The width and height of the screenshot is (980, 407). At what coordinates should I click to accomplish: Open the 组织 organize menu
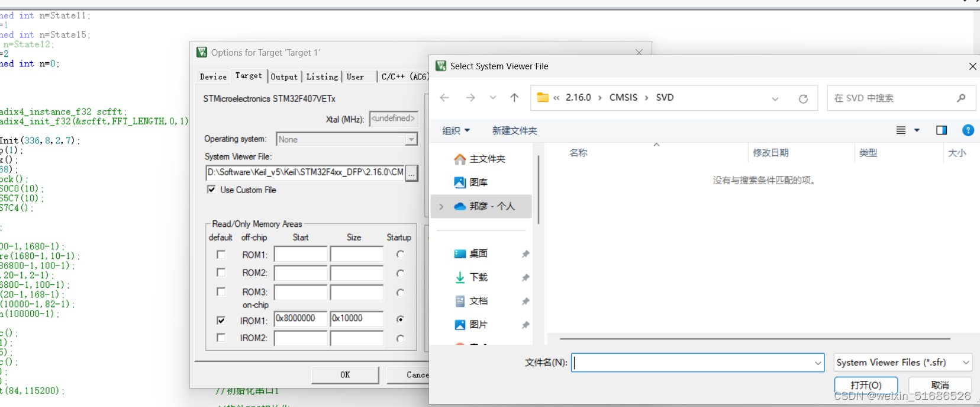(456, 130)
